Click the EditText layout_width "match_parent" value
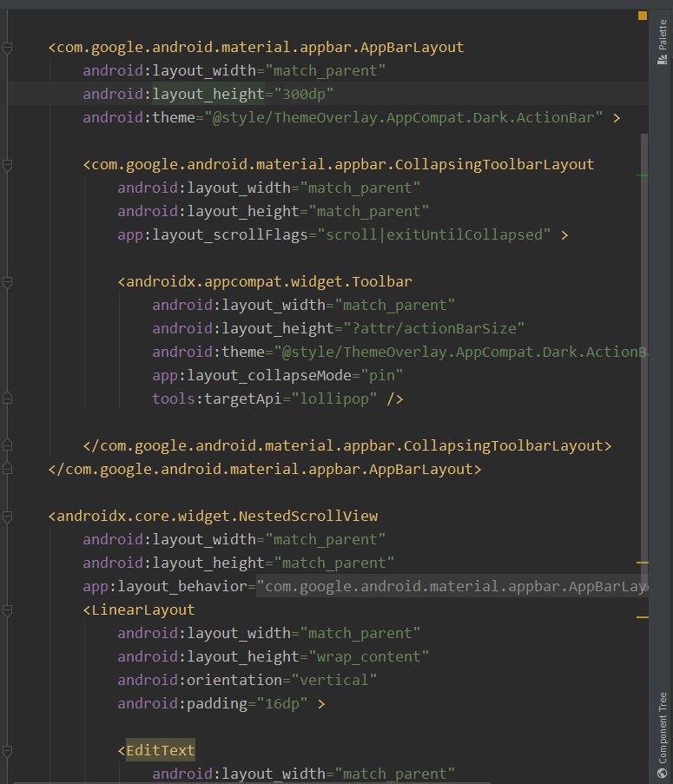This screenshot has width=673, height=784. coord(395,774)
